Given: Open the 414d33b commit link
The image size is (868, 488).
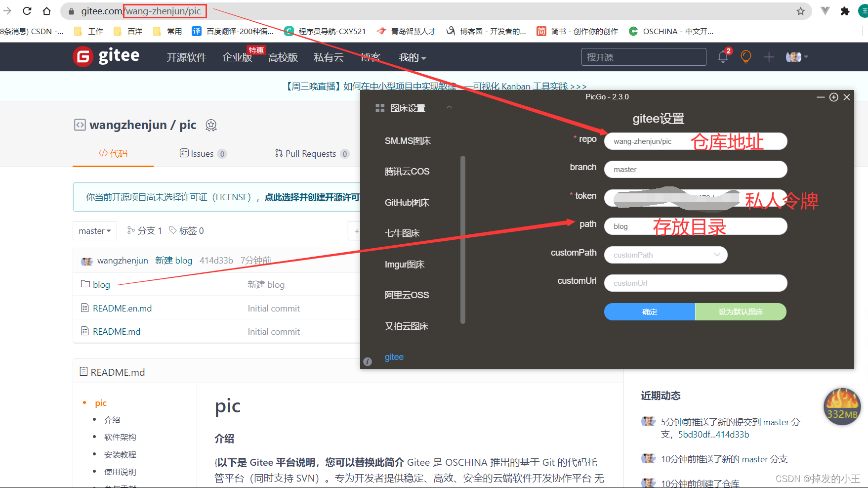Looking at the screenshot, I should pos(216,260).
